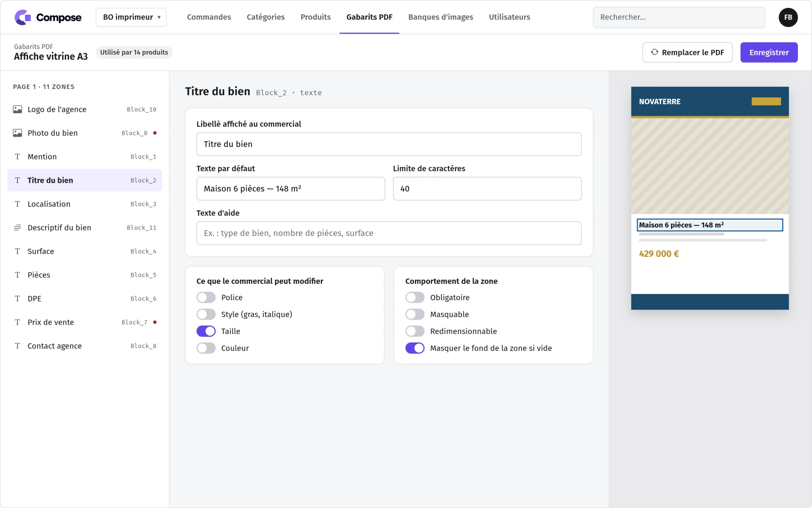Click the Enregistrer button
812x508 pixels.
(769, 52)
